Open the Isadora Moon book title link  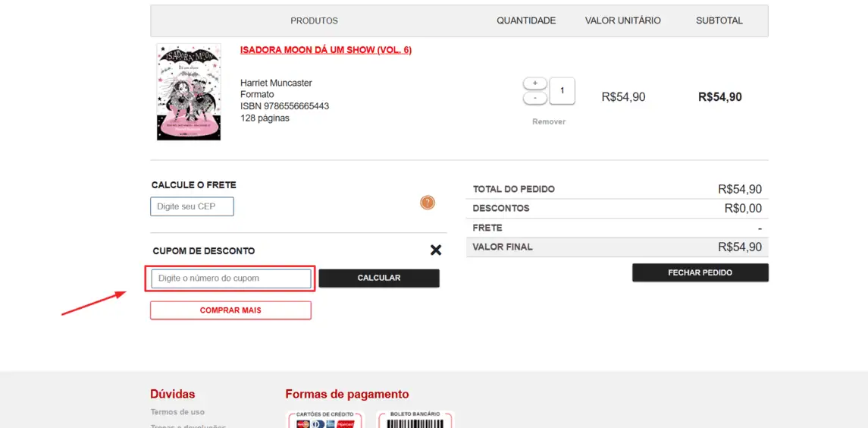coord(325,50)
